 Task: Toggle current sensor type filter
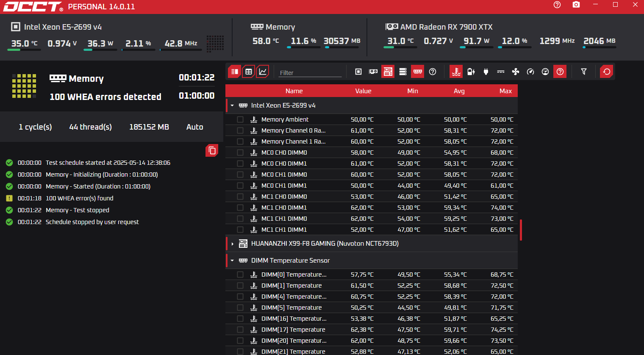pos(501,72)
